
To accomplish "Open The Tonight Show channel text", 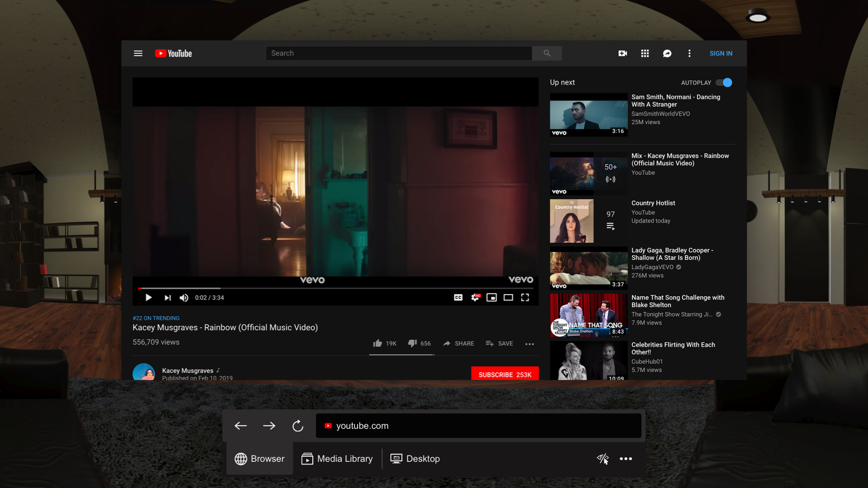I will [672, 314].
